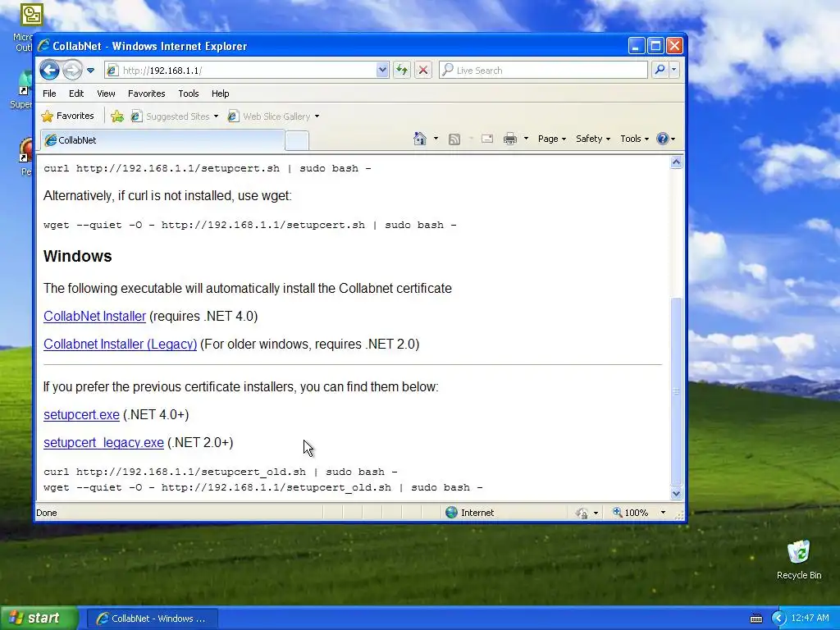The height and width of the screenshot is (630, 840).
Task: Click the Search magnifier button
Action: pyautogui.click(x=660, y=70)
